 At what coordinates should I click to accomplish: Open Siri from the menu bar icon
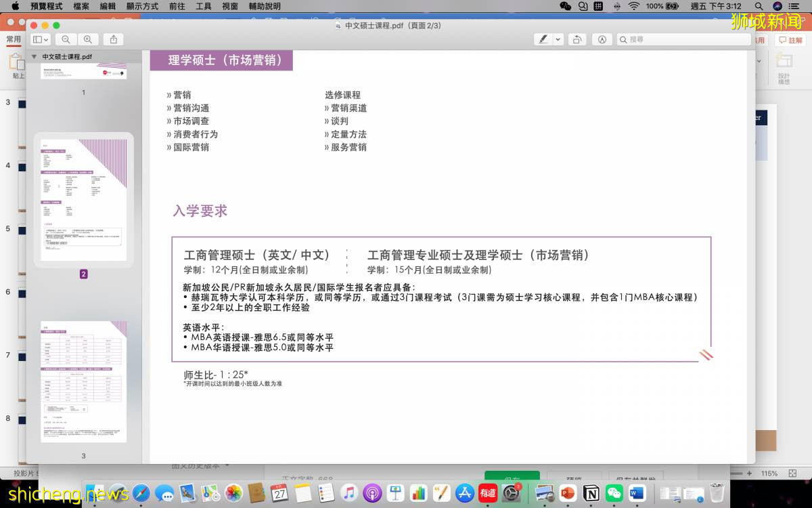click(777, 7)
